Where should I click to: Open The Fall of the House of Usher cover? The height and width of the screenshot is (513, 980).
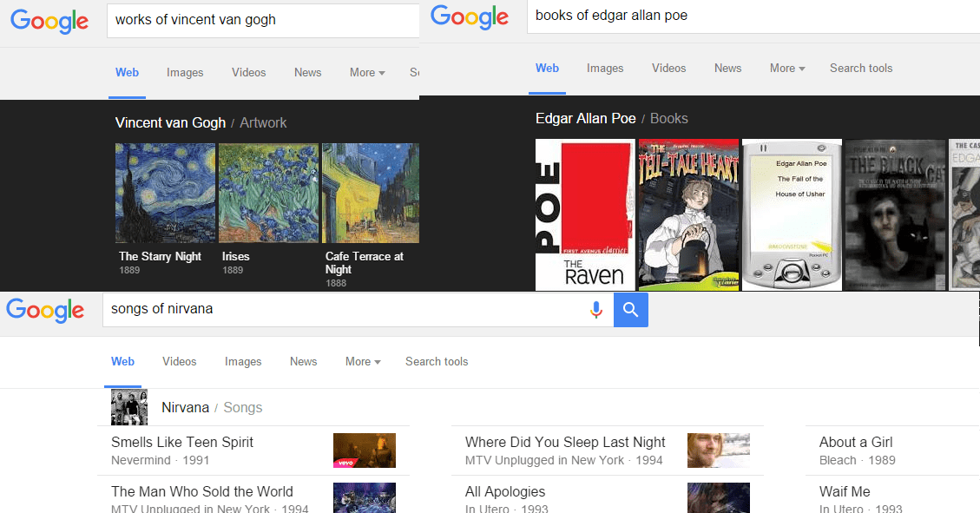[x=792, y=215]
